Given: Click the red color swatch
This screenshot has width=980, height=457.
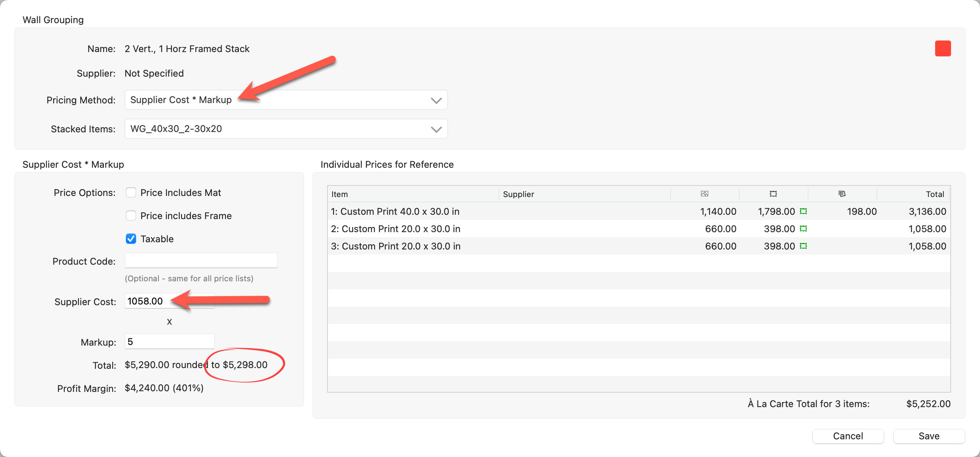Looking at the screenshot, I should point(943,49).
